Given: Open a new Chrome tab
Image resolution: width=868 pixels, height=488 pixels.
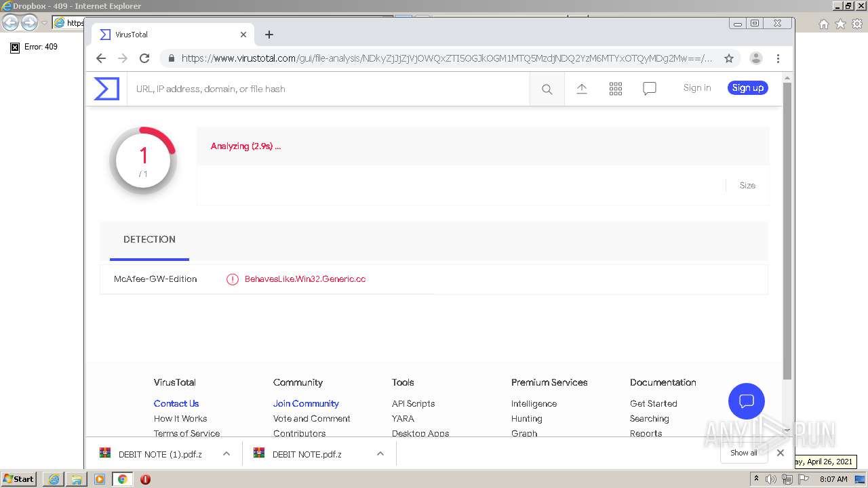Looking at the screenshot, I should pos(269,35).
